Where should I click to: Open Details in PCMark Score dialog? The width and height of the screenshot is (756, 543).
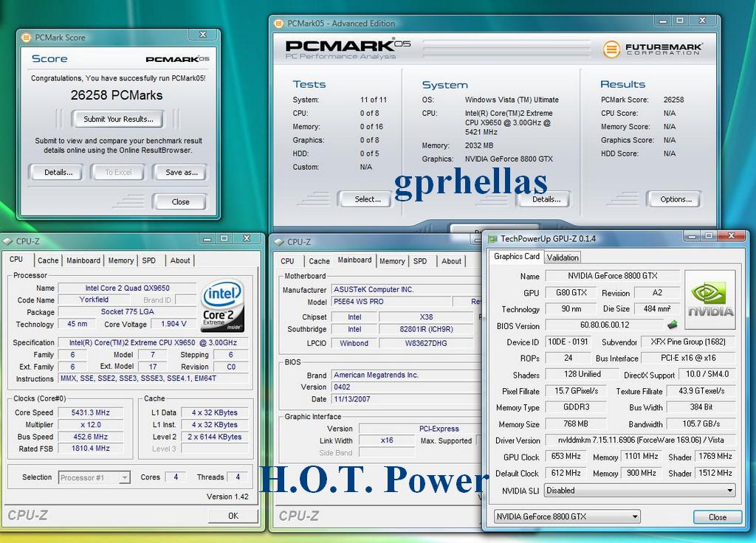tap(58, 173)
